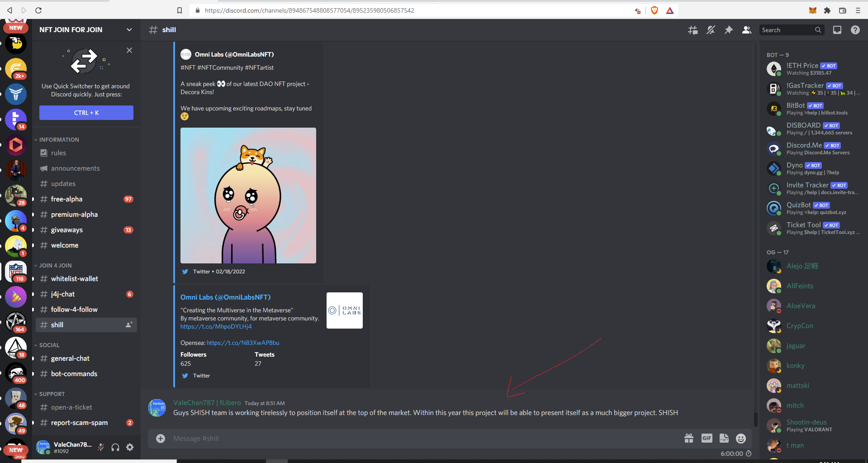Go to the j4j-chat channel
Viewport: 868px width, 463px height.
pyautogui.click(x=86, y=294)
